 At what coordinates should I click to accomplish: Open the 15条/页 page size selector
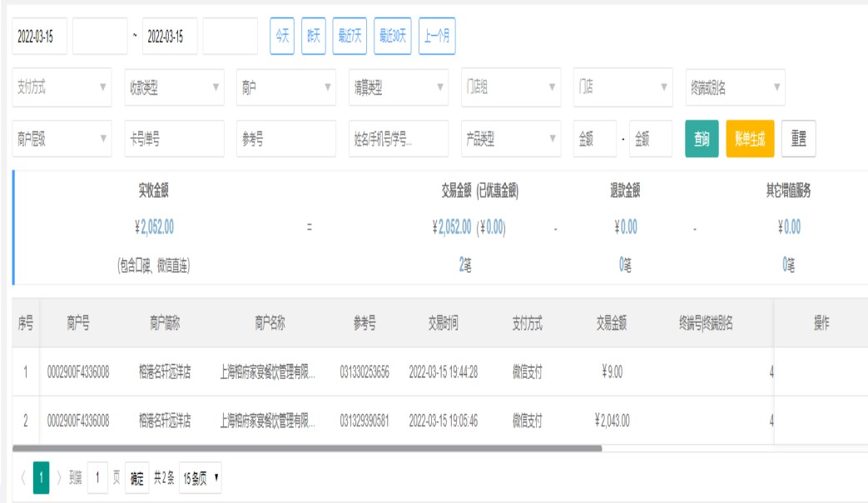click(x=201, y=478)
